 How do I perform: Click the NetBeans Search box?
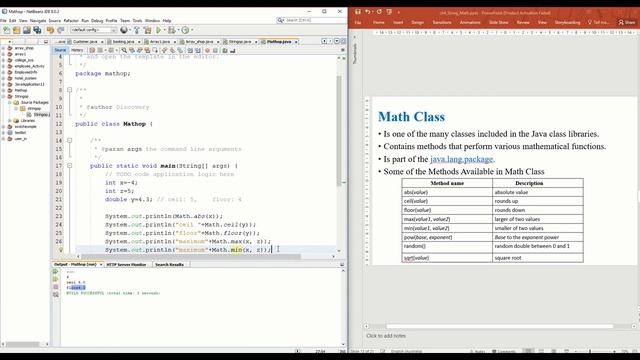311,20
